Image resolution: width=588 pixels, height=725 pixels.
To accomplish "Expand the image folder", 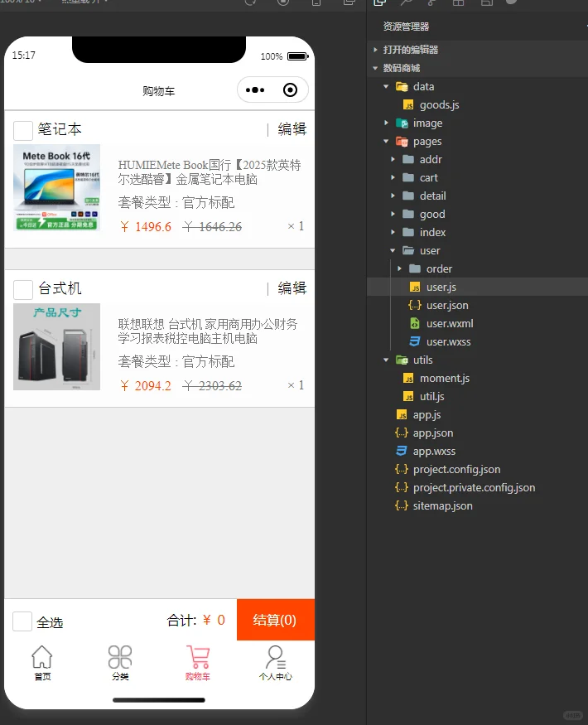I will click(x=386, y=123).
